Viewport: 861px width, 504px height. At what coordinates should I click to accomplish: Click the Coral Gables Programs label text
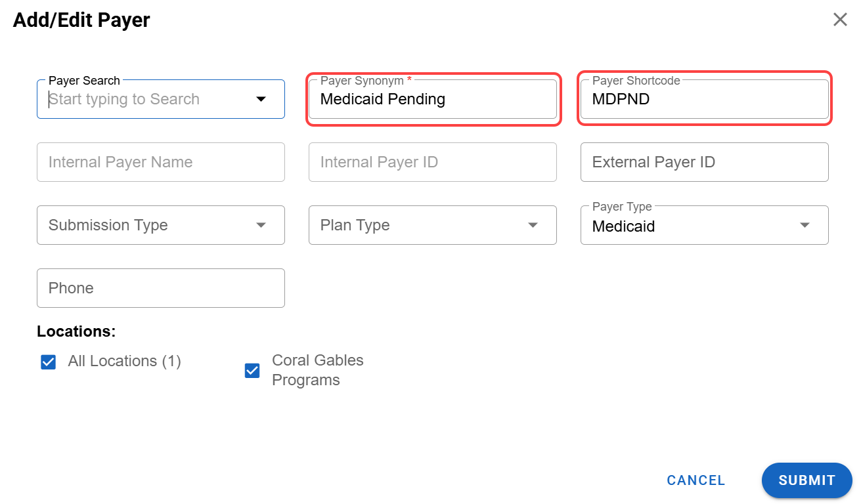[x=318, y=370]
